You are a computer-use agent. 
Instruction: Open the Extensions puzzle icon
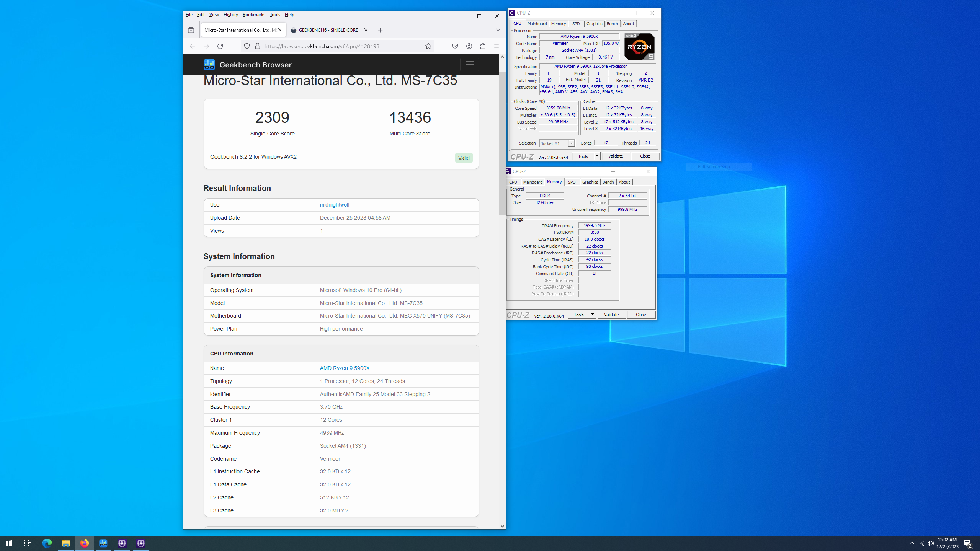click(483, 46)
